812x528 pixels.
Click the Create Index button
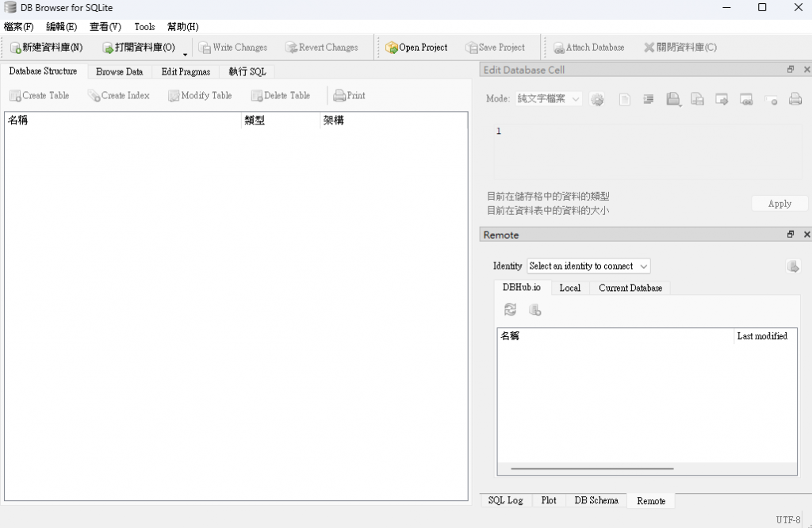click(x=119, y=96)
